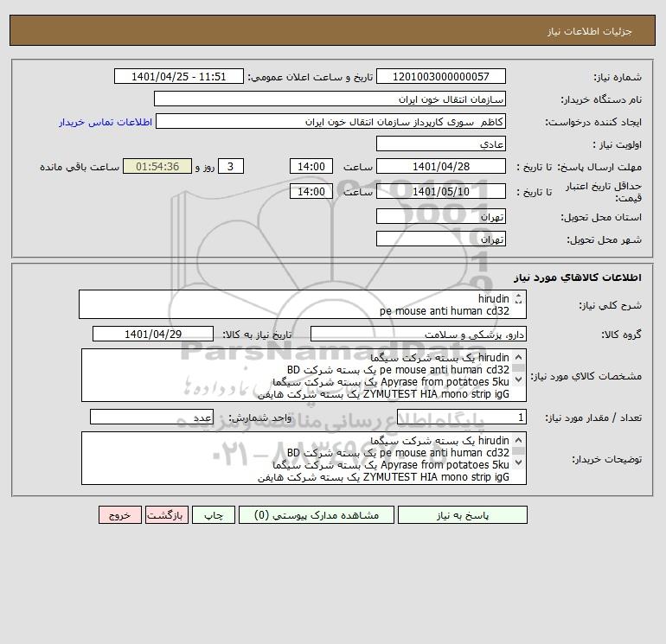Viewport: 666px width, 644px height.
Task: Click the buyer name field سازمان انتقال خون ایران
Action: click(x=330, y=99)
